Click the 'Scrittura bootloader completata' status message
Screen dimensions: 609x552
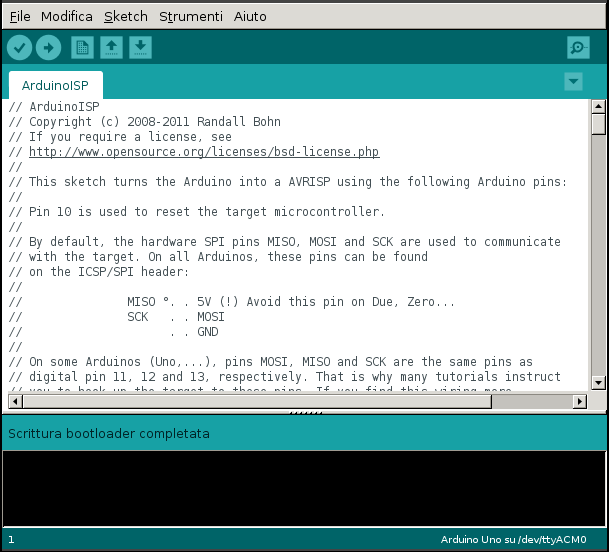coord(109,433)
